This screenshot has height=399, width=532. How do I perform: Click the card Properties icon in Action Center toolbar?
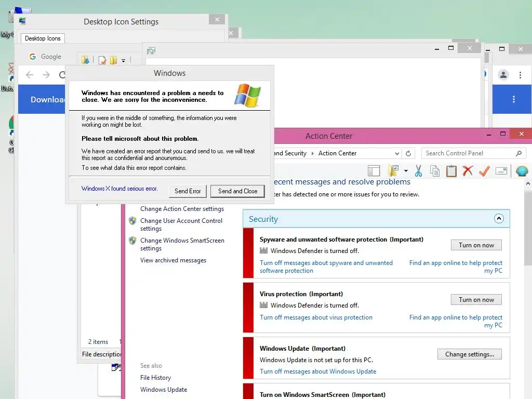[501, 171]
